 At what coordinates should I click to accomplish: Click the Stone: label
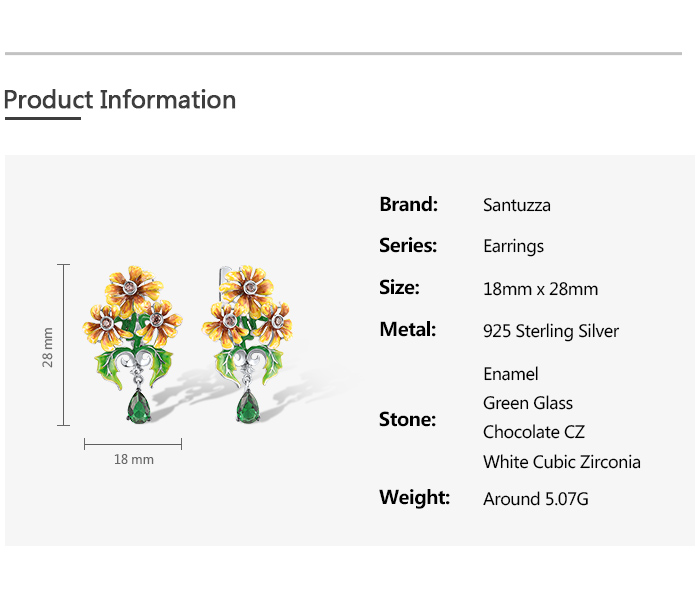(407, 419)
